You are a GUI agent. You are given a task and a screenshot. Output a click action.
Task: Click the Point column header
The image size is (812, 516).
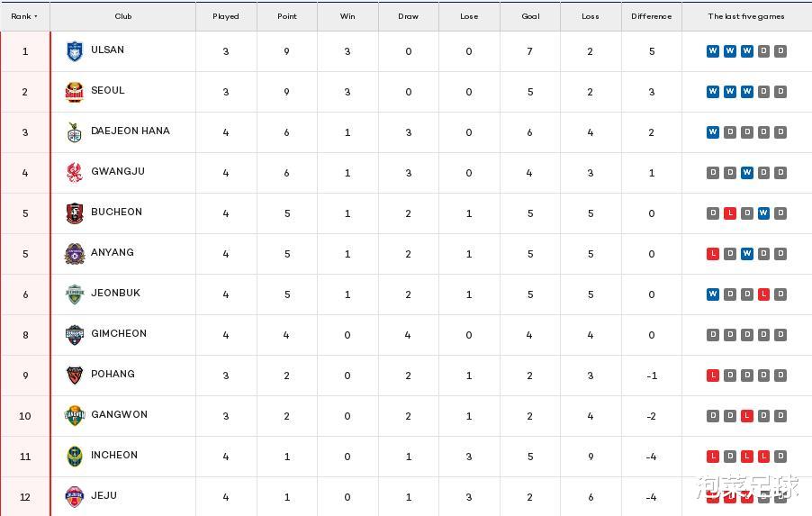coord(286,16)
